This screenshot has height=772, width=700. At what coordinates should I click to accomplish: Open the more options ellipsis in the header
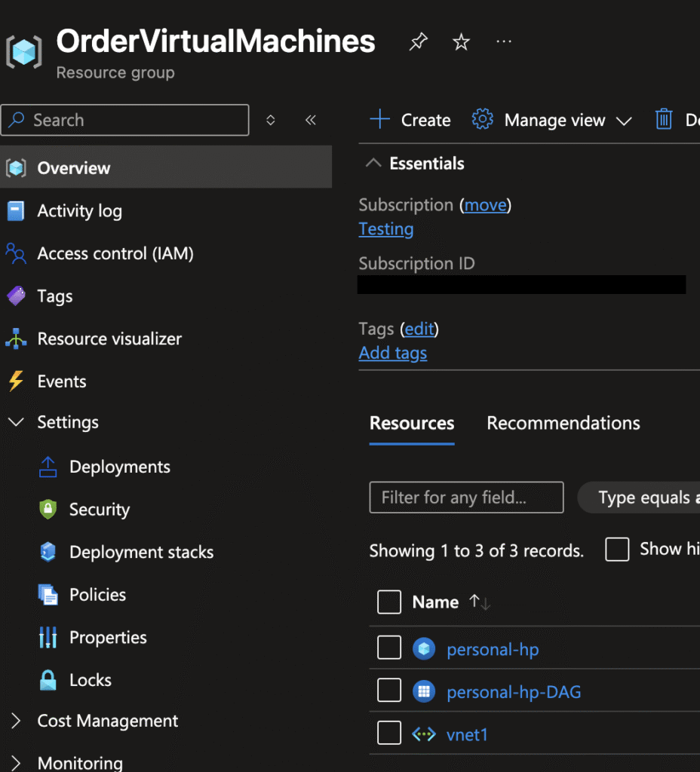[503, 42]
